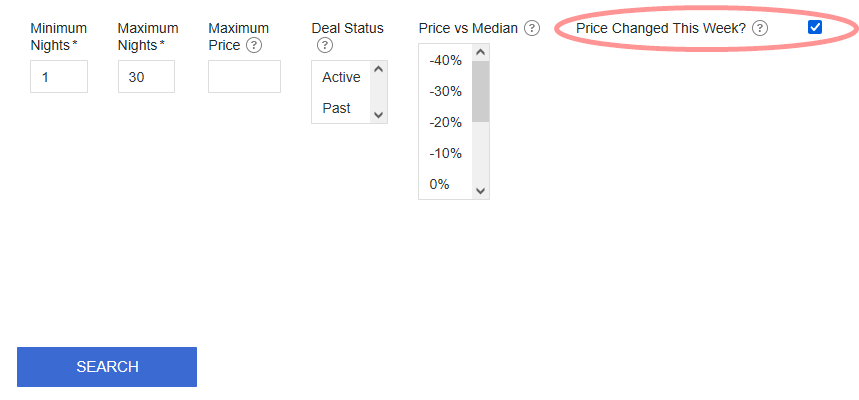This screenshot has width=859, height=400.
Task: Click the Price vs Median list down arrow
Action: [480, 191]
